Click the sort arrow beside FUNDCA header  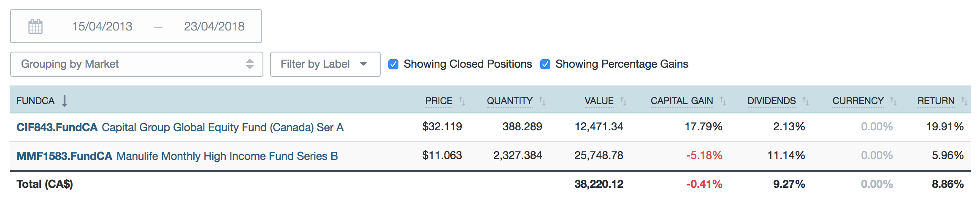click(x=65, y=101)
